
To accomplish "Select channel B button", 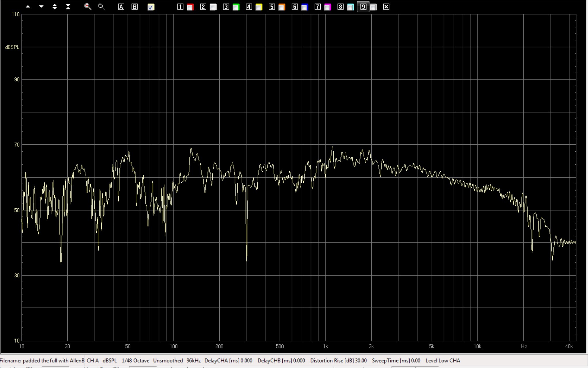I will point(134,7).
